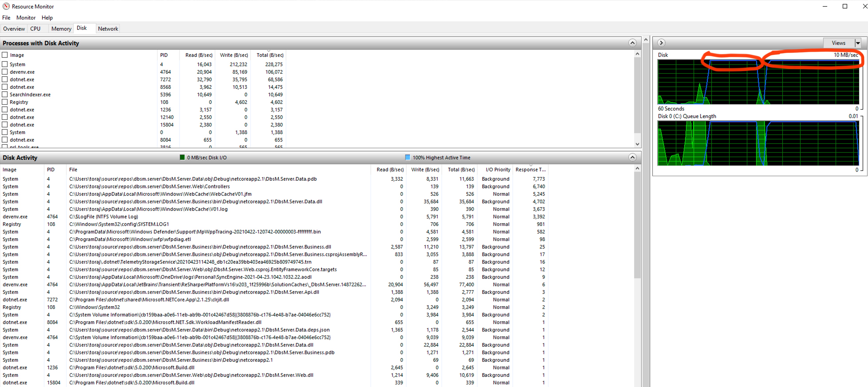Hide the graphs pane with arrow button

coord(661,43)
